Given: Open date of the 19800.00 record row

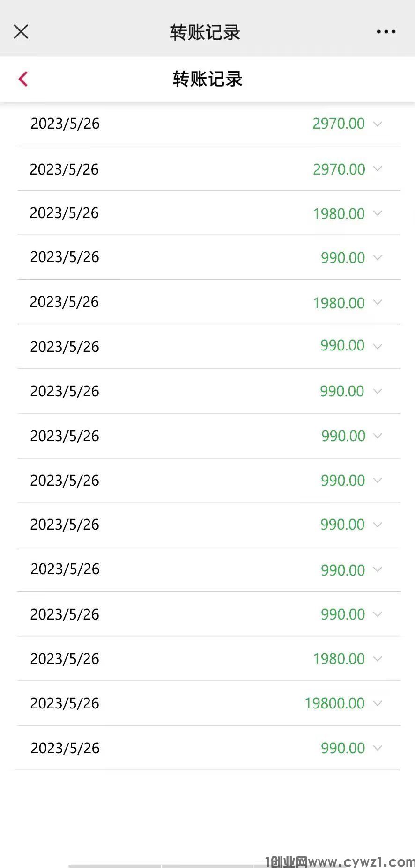Looking at the screenshot, I should [x=65, y=703].
